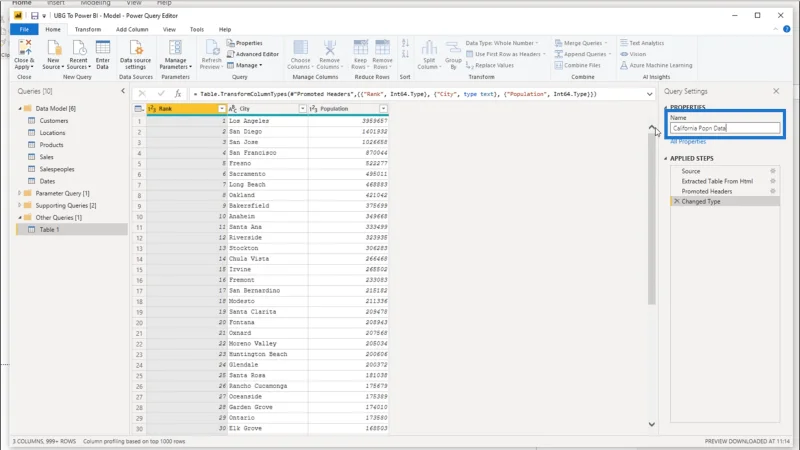Sort descending icon in ribbon
The width and height of the screenshot is (800, 450).
[405, 54]
